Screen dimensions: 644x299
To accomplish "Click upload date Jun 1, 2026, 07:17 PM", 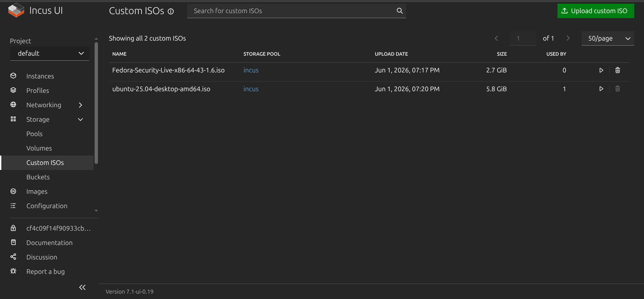I will [x=407, y=70].
